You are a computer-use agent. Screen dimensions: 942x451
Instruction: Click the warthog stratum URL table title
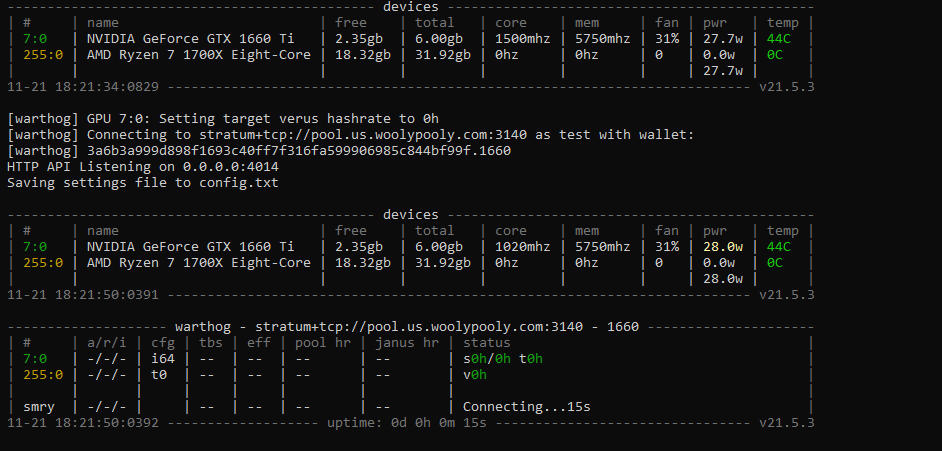407,327
